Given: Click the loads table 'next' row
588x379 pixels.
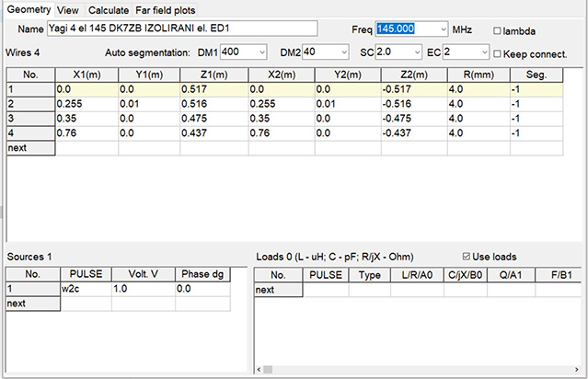Looking at the screenshot, I should point(278,290).
